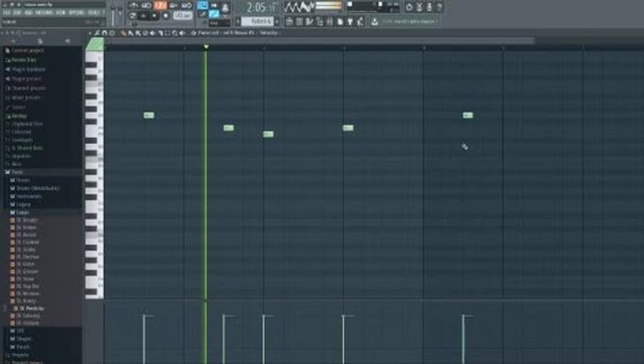Click the previous pattern arrow
Viewport: 644px width, 364px height.
(238, 21)
